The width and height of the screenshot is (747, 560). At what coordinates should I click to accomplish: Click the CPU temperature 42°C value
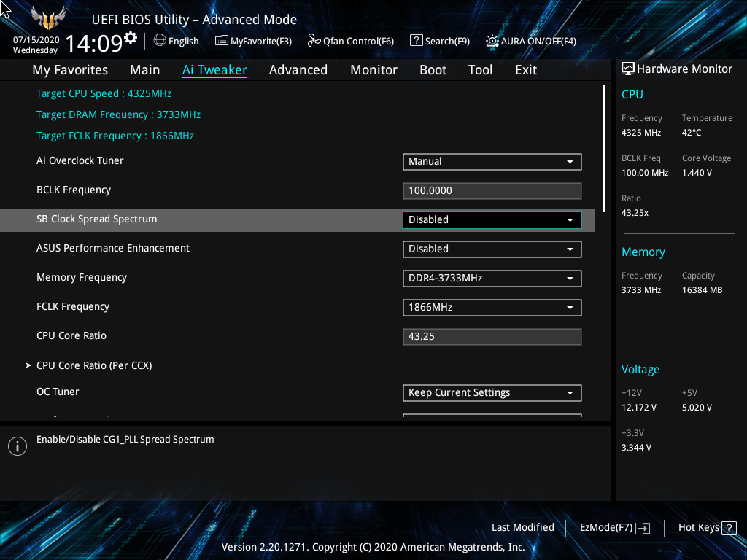pos(692,133)
